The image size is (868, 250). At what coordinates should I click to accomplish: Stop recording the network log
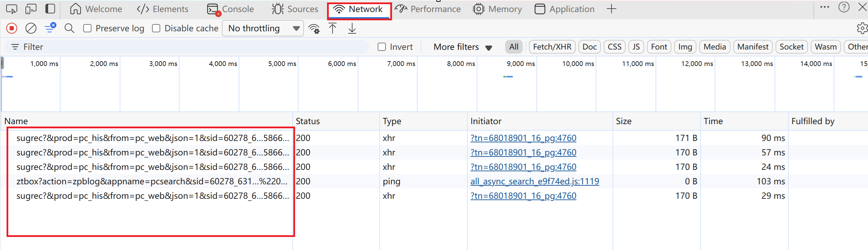tap(12, 28)
